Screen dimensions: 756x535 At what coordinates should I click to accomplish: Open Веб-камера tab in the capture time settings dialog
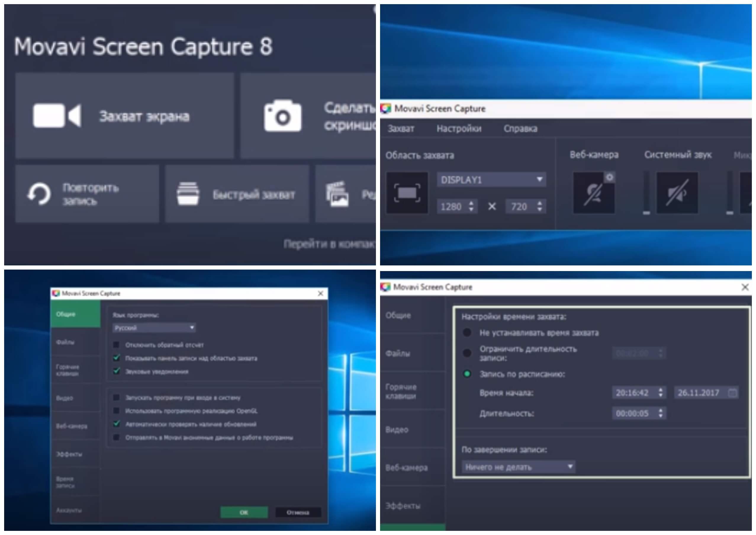(x=412, y=467)
